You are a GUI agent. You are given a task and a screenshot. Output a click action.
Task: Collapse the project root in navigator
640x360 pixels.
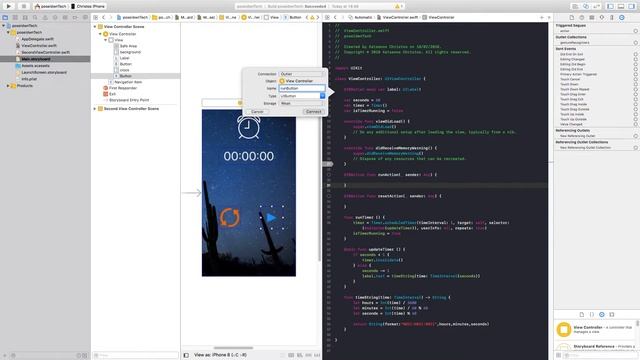[x=4, y=25]
